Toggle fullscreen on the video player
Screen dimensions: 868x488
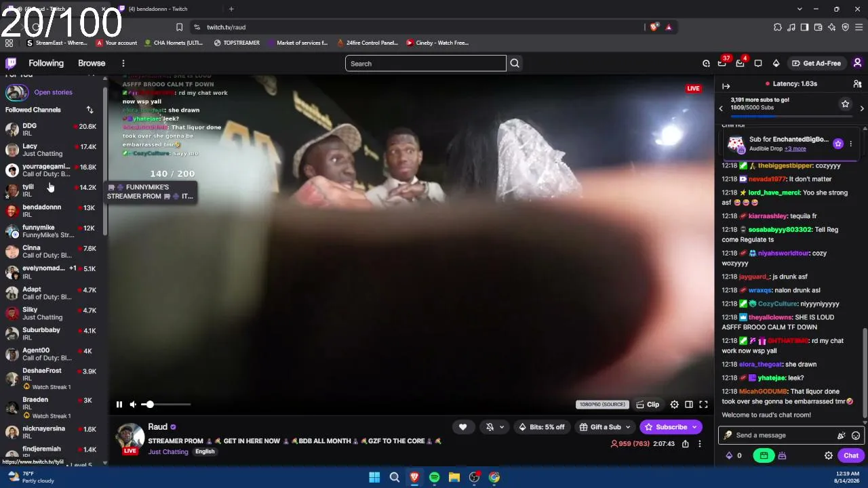[x=703, y=405]
